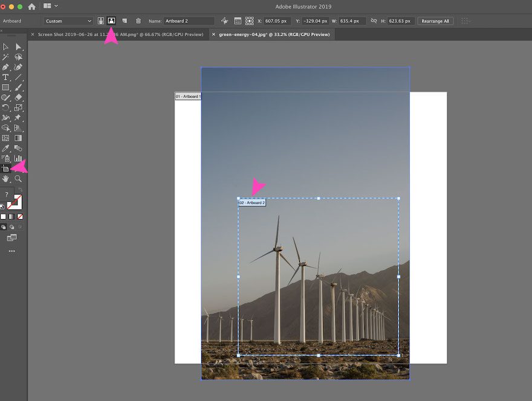532x401 pixels.
Task: Open the reference point locator grid
Action: (250, 21)
